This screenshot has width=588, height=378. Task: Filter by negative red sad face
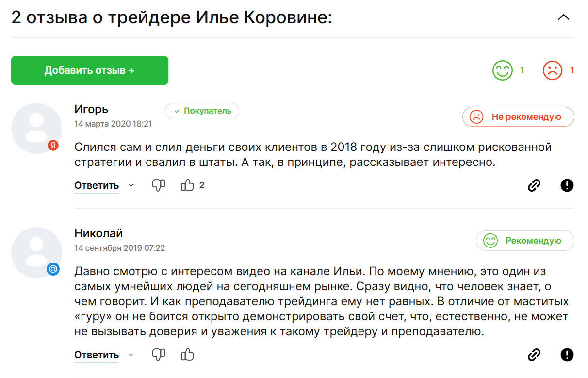[552, 70]
